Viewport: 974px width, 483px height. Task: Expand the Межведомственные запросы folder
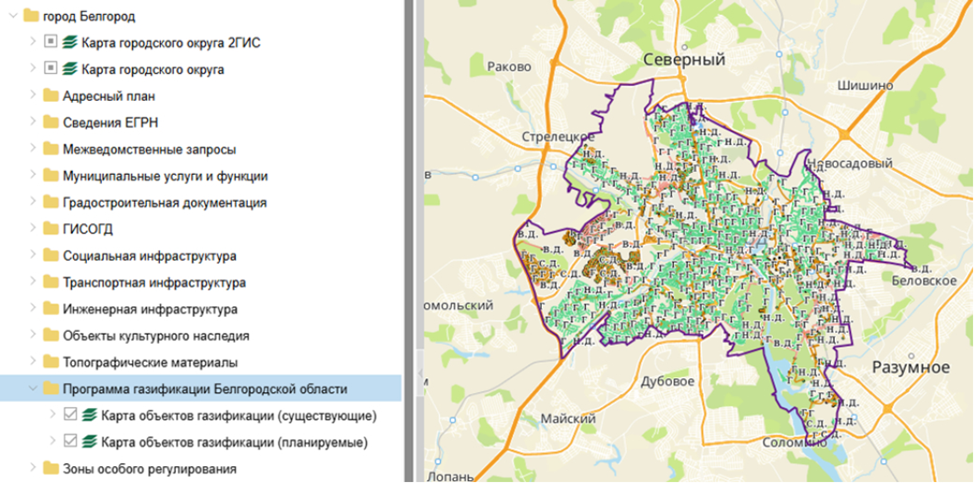coord(34,150)
